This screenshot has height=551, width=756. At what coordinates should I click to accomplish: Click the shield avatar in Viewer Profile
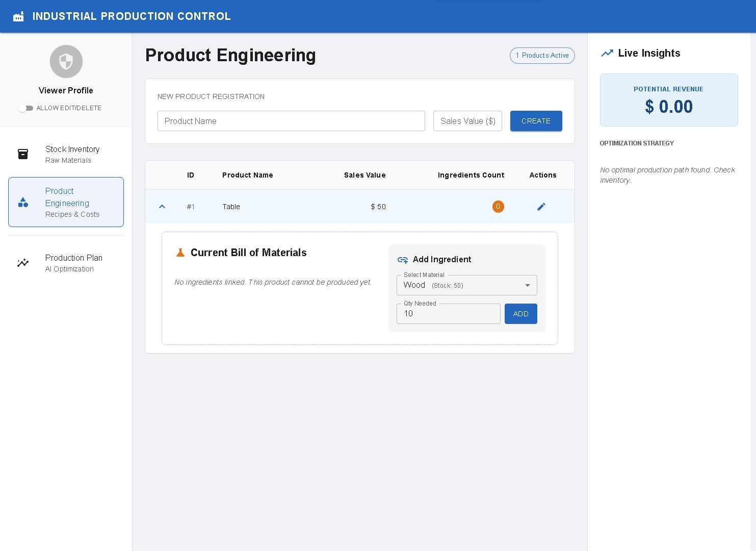coord(66,62)
